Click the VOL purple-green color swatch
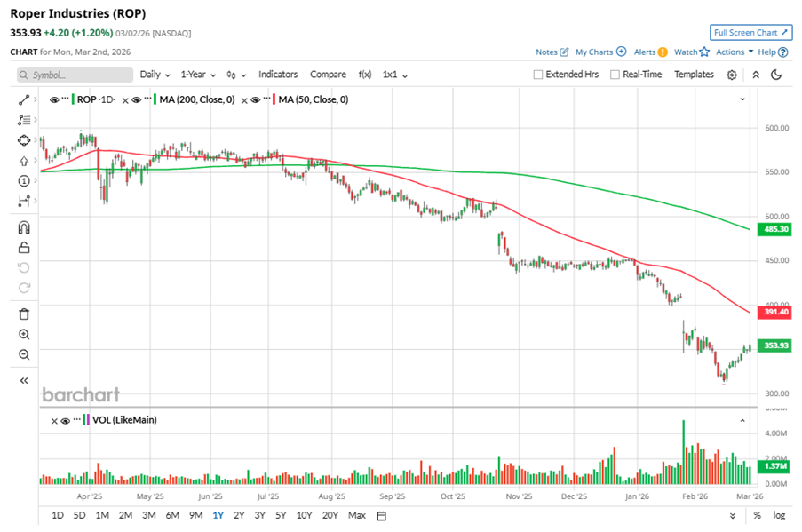Image resolution: width=802 pixels, height=532 pixels. [86, 420]
